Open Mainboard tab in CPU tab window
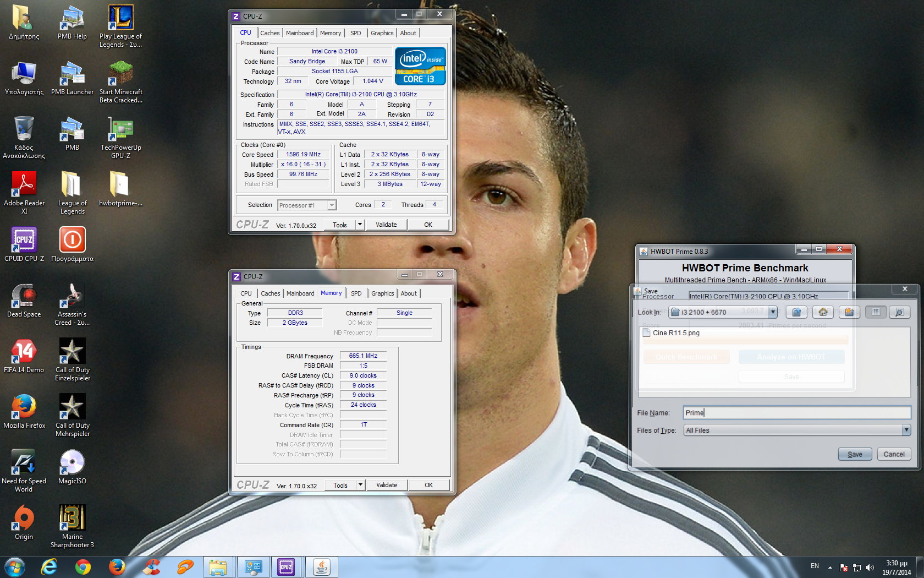 (x=300, y=33)
